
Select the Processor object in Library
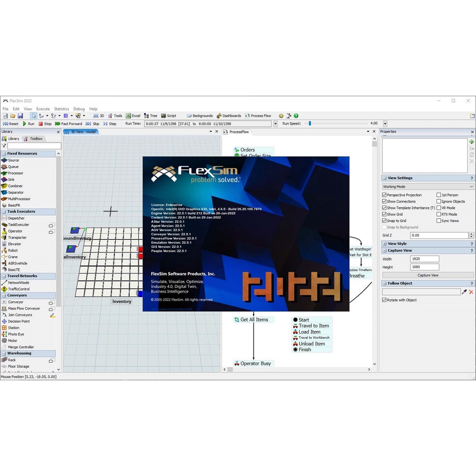[15, 173]
